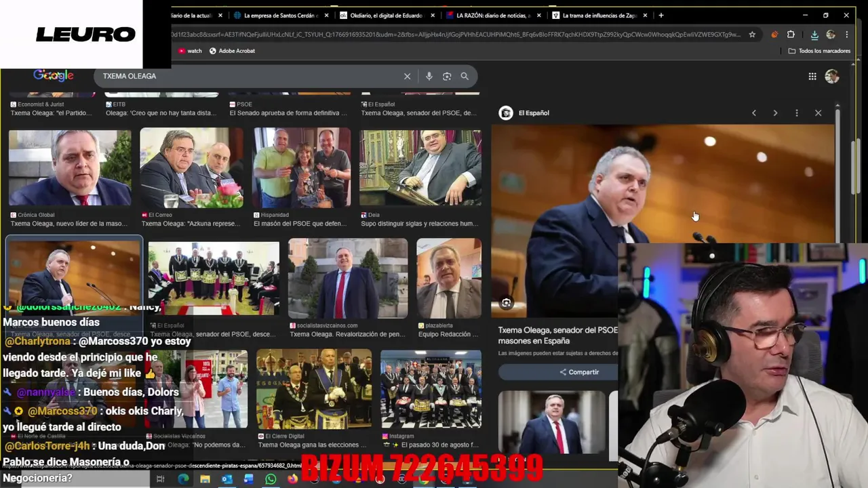Submit search with the magnifier icon
This screenshot has height=488, width=868.
(465, 77)
